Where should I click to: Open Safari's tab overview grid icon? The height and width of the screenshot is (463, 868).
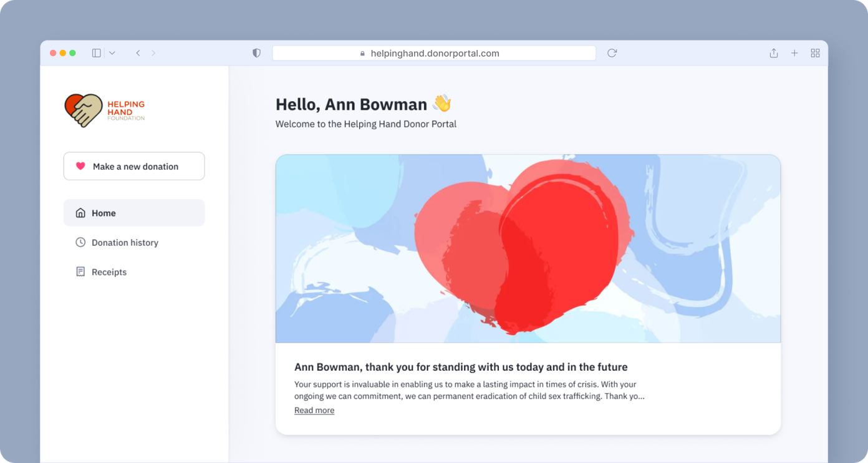click(x=815, y=53)
